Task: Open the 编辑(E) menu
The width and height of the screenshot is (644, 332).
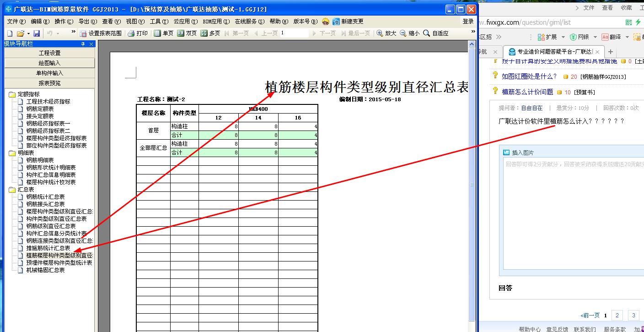Action: click(x=40, y=22)
